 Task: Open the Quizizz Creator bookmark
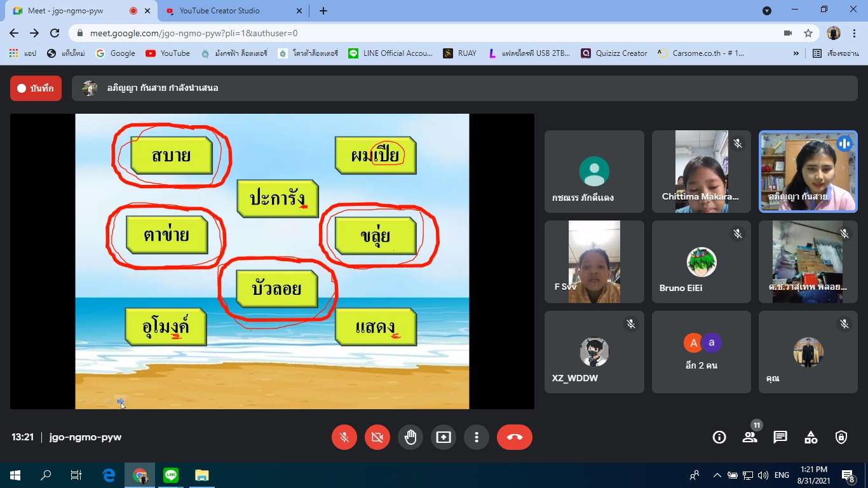point(614,53)
